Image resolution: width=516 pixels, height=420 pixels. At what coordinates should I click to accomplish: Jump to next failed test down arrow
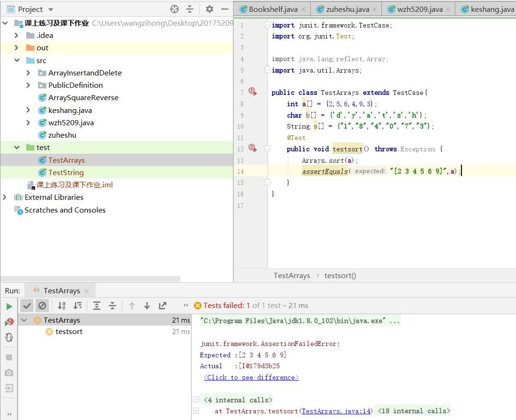147,306
